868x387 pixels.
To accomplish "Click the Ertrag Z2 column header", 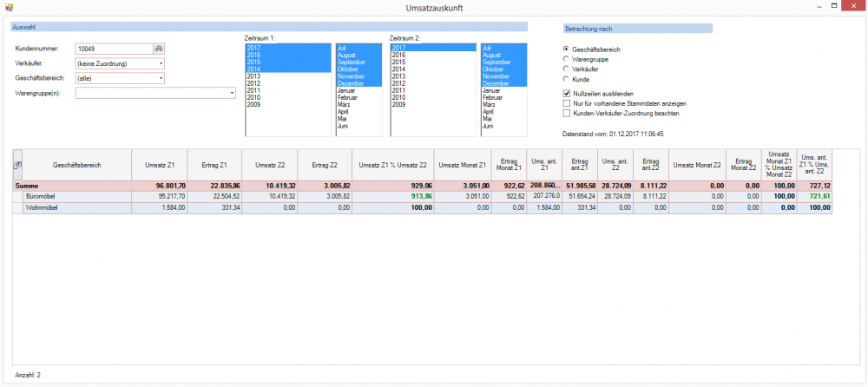I will [x=325, y=164].
